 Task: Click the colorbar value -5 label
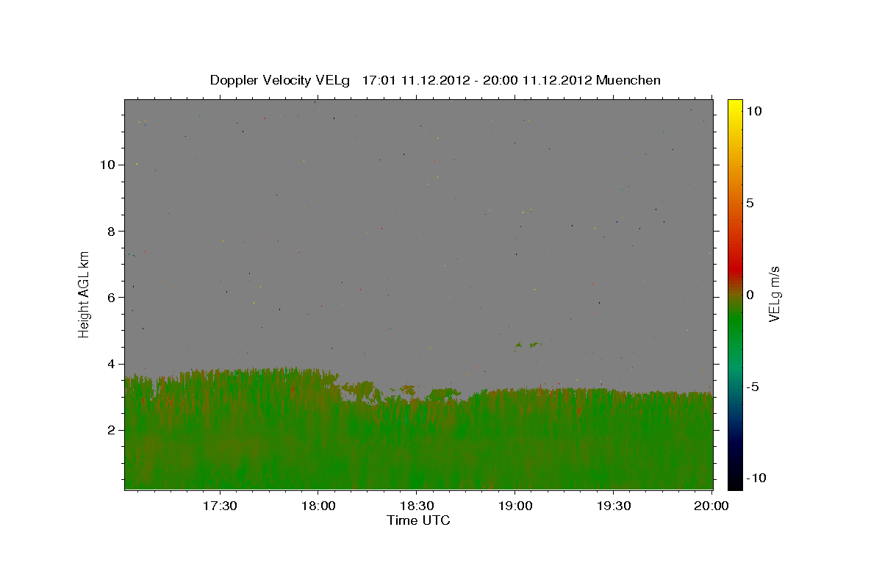coord(753,387)
